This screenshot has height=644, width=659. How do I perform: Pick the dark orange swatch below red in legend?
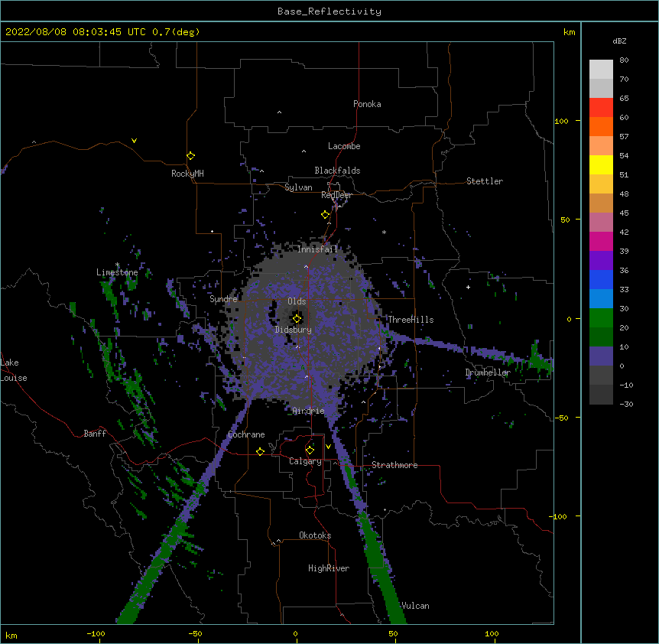click(601, 126)
